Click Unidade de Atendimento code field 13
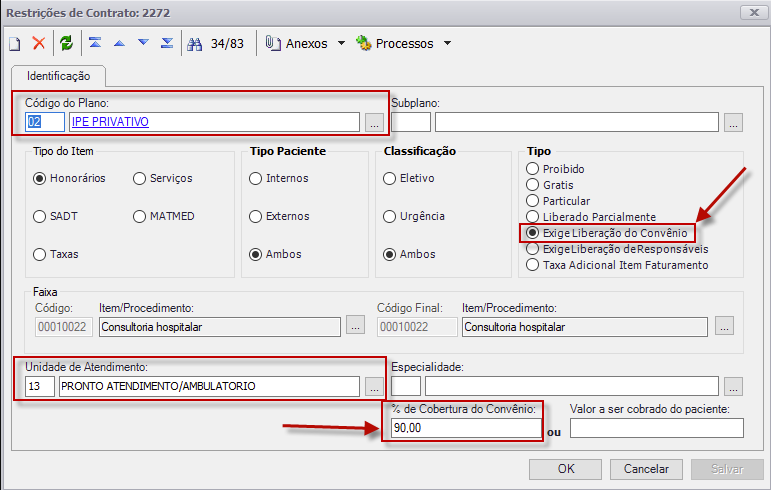This screenshot has width=771, height=490. pyautogui.click(x=40, y=386)
